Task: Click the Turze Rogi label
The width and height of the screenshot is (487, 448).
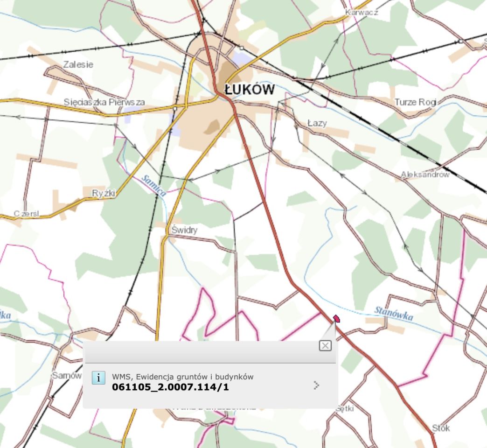Action: pos(416,102)
